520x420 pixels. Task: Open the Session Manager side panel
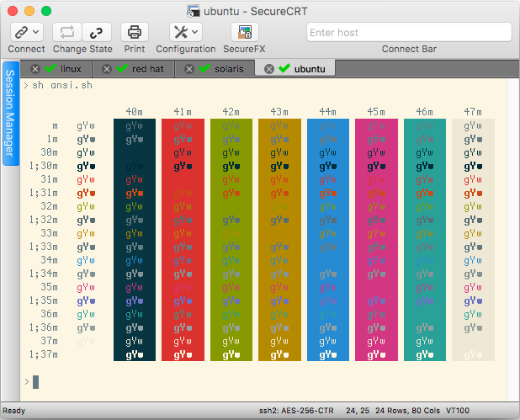pos(11,113)
